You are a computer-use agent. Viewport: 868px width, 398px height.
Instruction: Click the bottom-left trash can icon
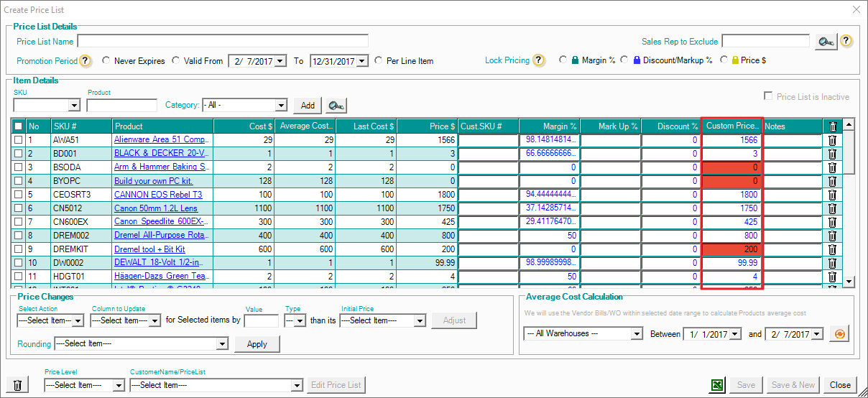[x=18, y=385]
